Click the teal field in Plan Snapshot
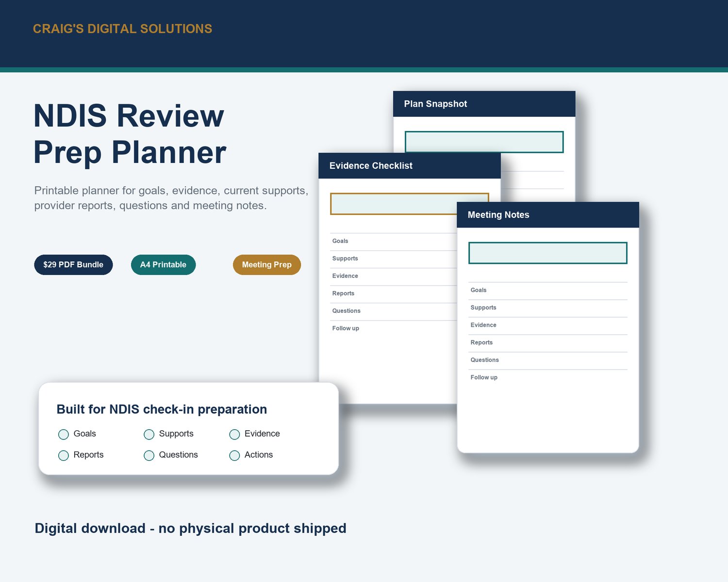 point(484,142)
